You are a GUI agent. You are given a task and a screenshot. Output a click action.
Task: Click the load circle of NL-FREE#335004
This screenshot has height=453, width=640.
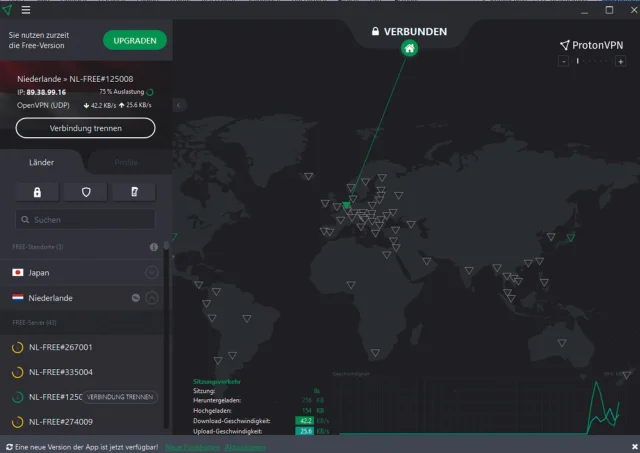(x=17, y=372)
